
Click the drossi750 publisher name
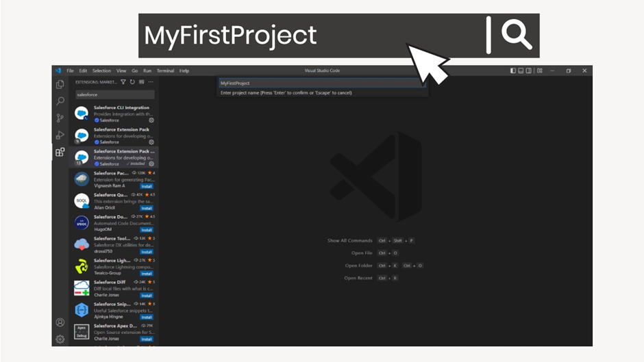coord(103,251)
